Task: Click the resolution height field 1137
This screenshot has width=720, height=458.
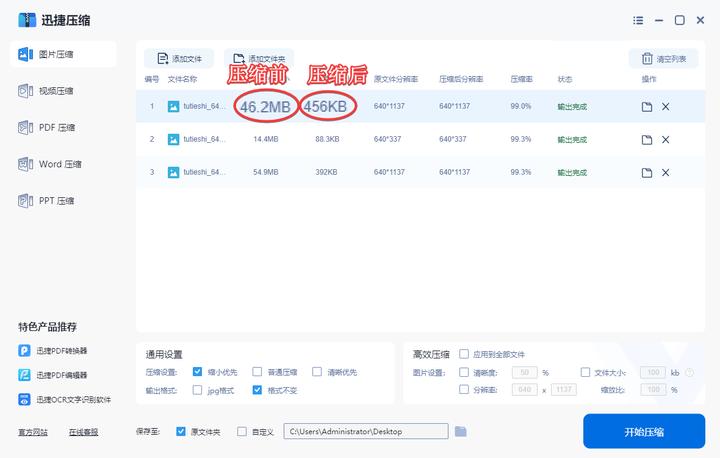Action: point(564,390)
